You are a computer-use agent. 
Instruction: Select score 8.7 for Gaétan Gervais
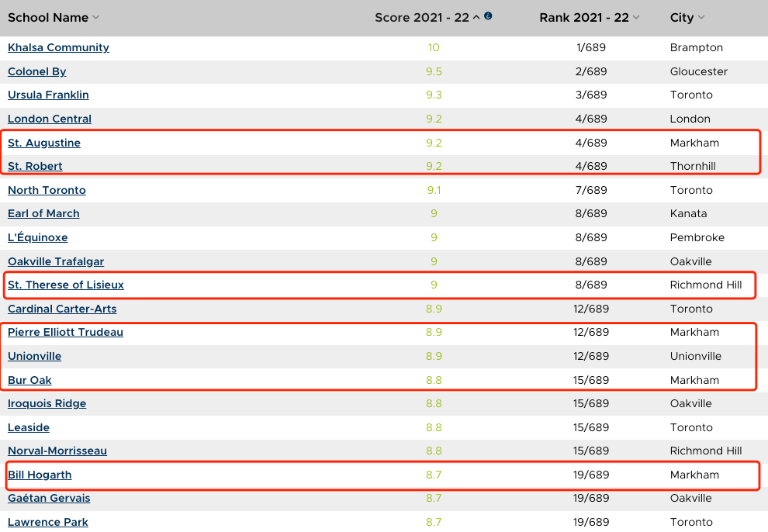[x=434, y=498]
